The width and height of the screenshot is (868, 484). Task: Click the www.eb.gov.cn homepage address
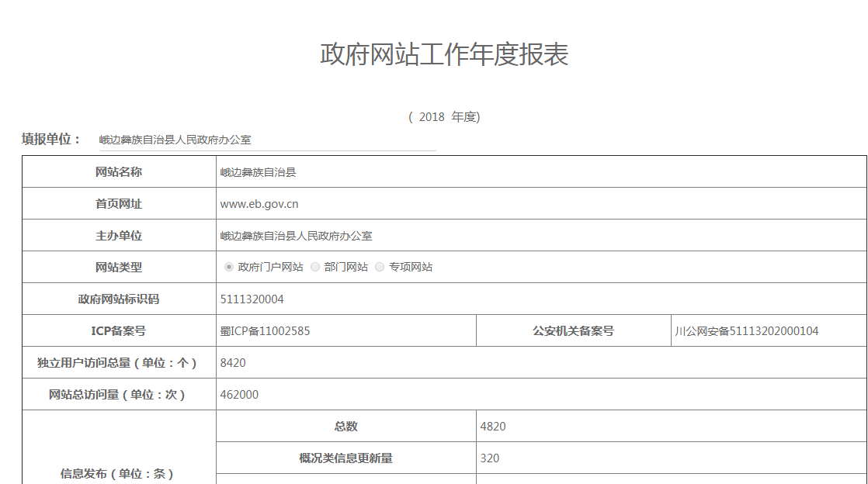coord(259,204)
